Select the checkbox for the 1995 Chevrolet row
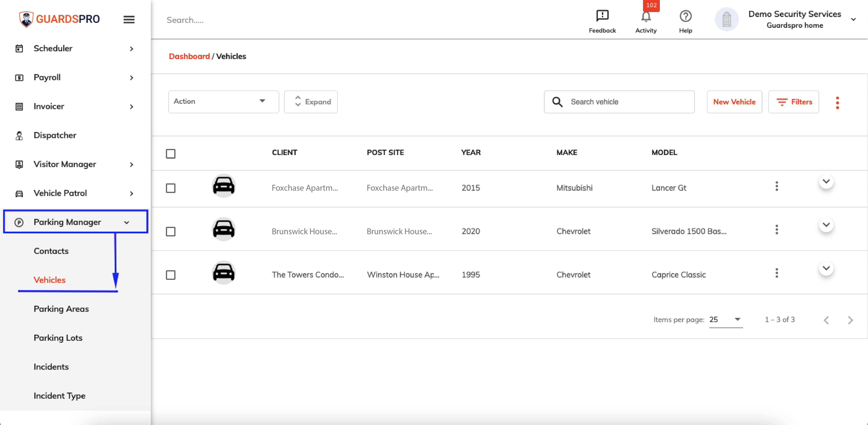Image resolution: width=868 pixels, height=425 pixels. pyautogui.click(x=171, y=275)
